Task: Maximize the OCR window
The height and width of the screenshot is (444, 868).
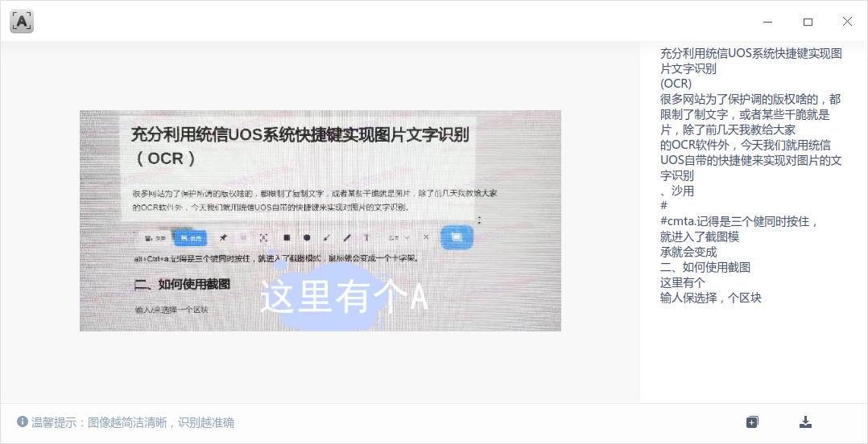Action: click(x=808, y=22)
